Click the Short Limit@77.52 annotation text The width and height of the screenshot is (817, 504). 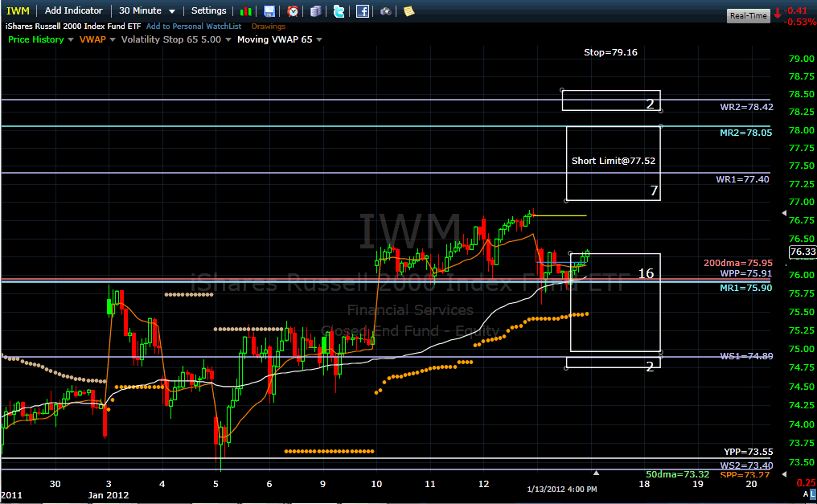pyautogui.click(x=614, y=161)
